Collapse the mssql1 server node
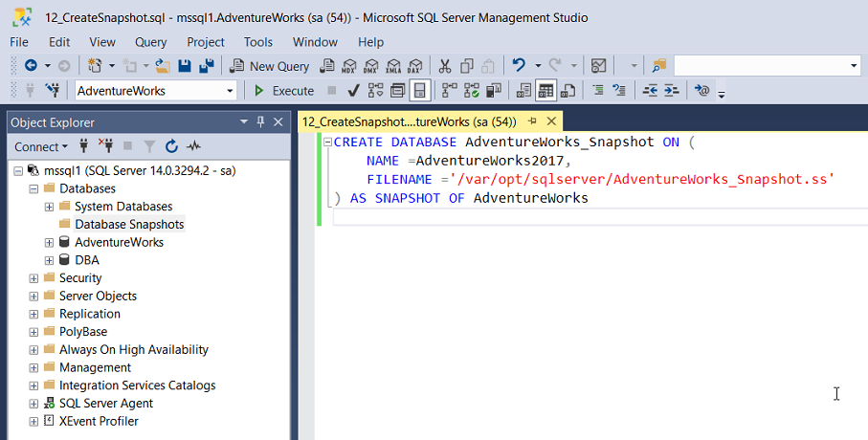 tap(18, 171)
